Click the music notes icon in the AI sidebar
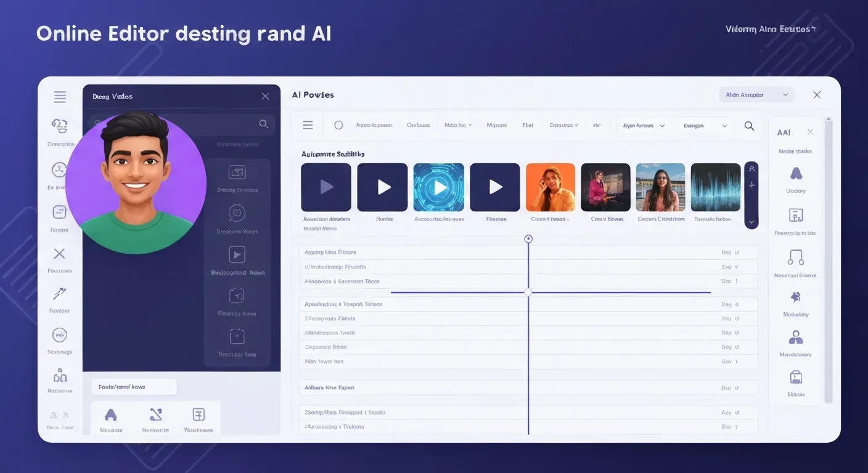The width and height of the screenshot is (868, 473). coord(795,259)
